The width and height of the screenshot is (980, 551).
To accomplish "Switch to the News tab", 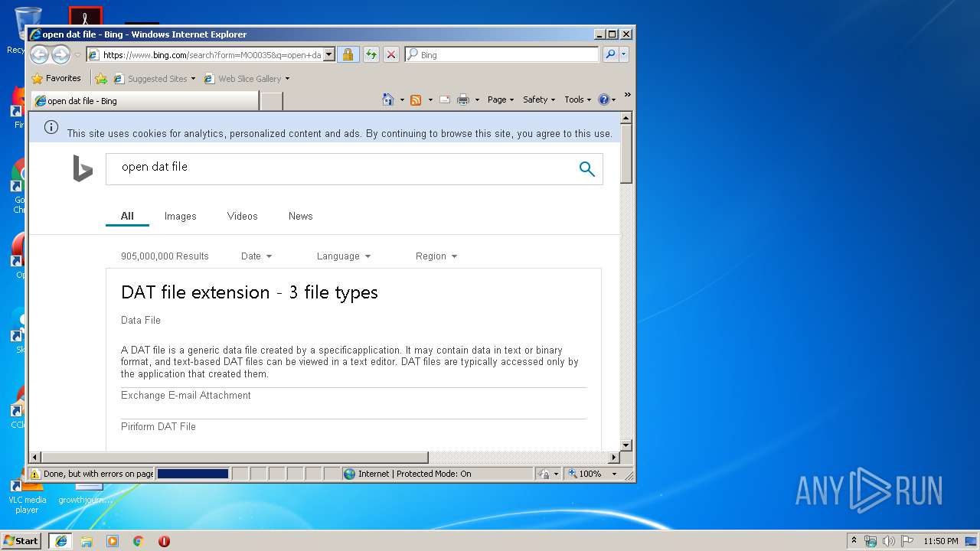I will click(301, 217).
